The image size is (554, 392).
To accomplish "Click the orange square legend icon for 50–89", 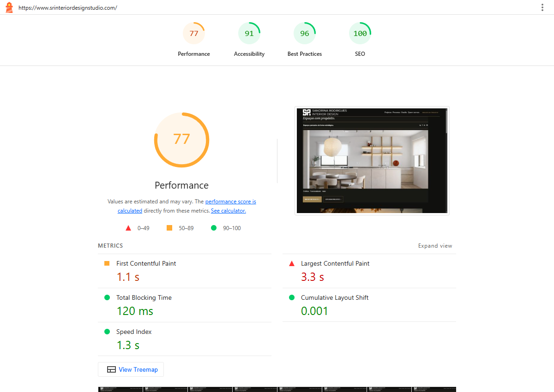I will pos(169,228).
